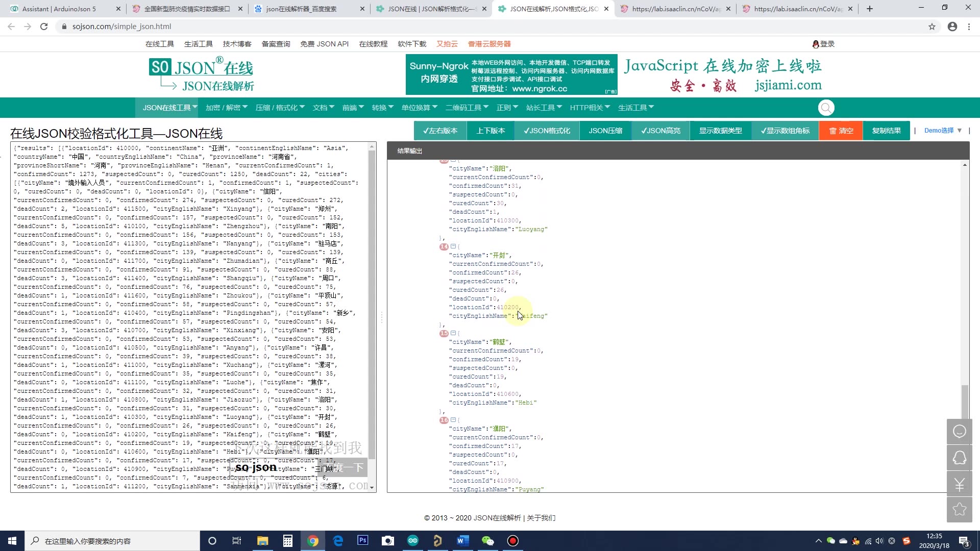
Task: Collapse array item 15 node
Action: click(x=453, y=333)
